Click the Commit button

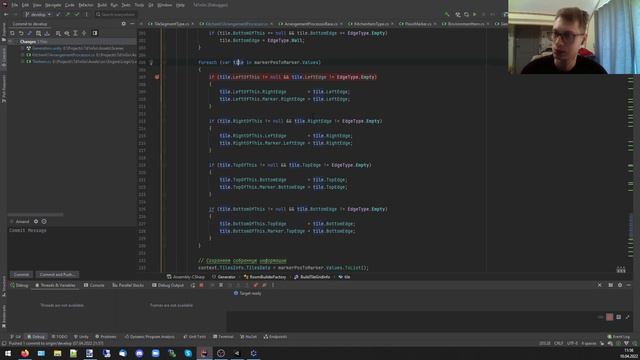coord(21,275)
